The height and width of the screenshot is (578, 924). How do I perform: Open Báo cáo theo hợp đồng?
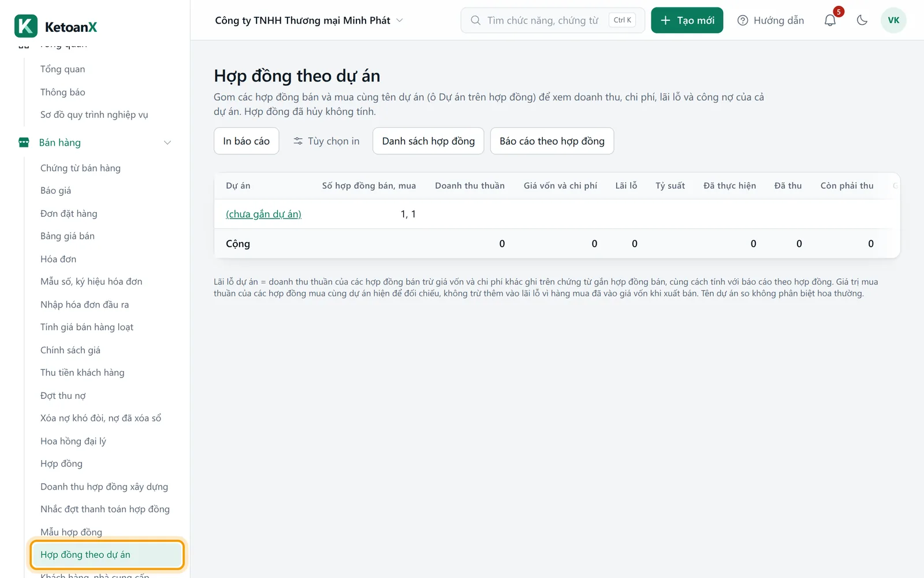coord(552,141)
